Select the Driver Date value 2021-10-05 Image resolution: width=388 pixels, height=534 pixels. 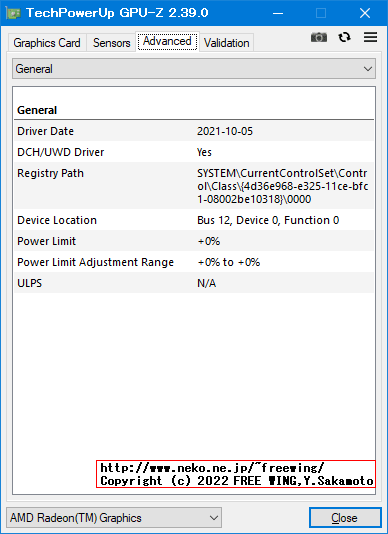[x=225, y=131]
